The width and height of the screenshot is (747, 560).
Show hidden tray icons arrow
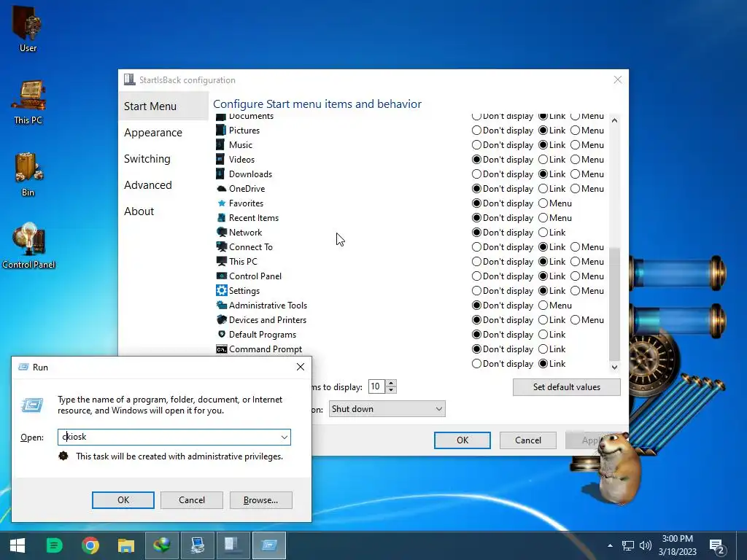click(x=610, y=545)
